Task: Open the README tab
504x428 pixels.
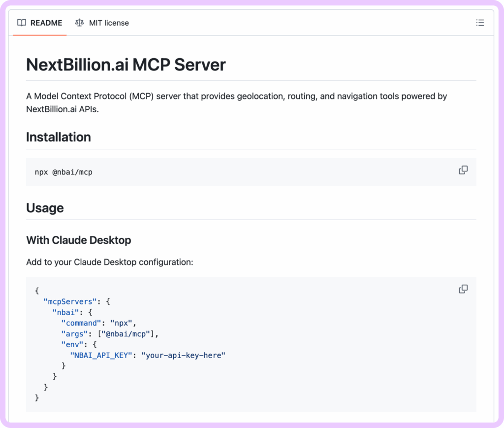Action: coord(40,23)
